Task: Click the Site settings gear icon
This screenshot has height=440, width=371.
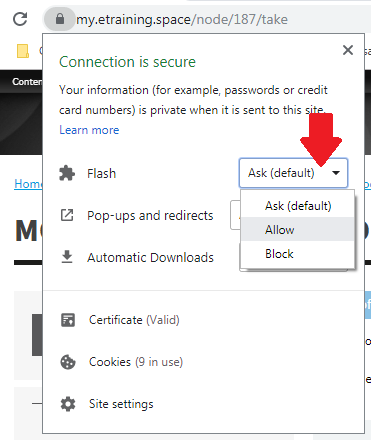Action: point(68,404)
